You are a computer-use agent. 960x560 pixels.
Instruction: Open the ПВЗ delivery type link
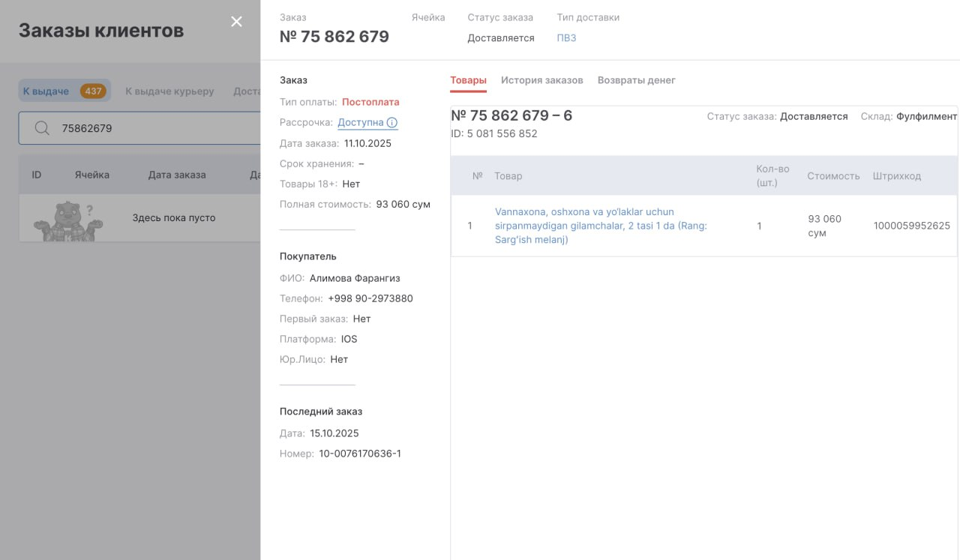566,37
